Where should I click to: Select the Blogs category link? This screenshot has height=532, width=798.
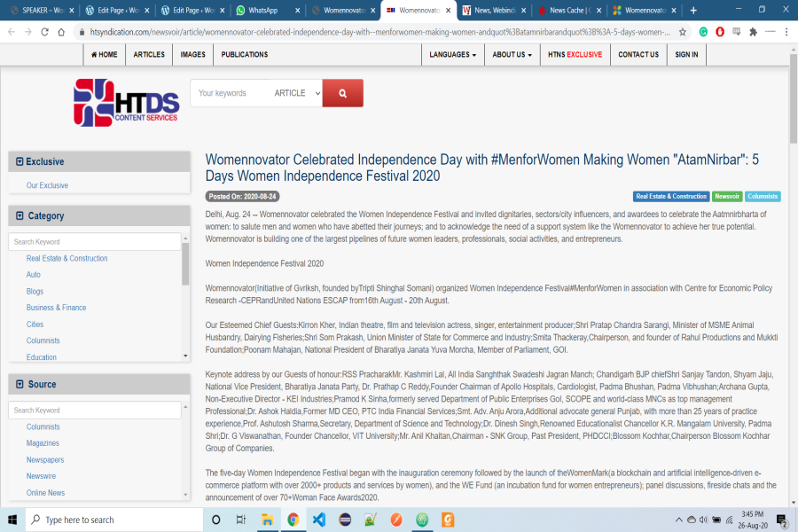[x=35, y=291]
